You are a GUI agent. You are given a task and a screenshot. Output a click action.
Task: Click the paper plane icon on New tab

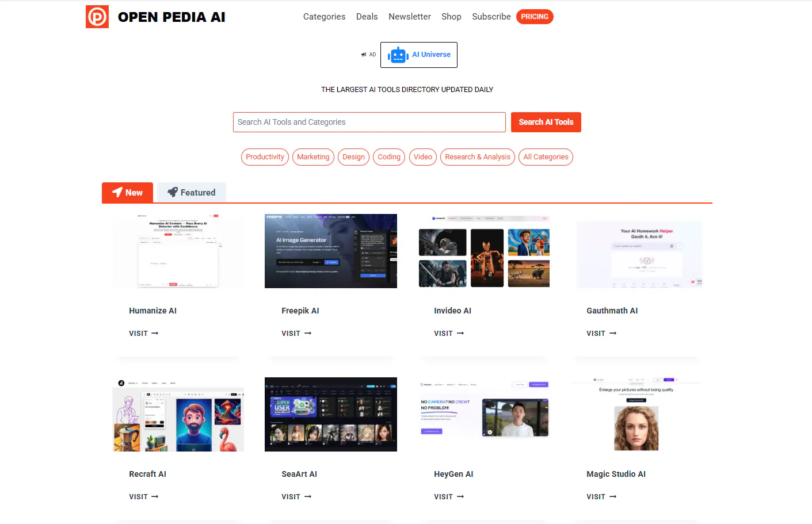[x=117, y=192]
